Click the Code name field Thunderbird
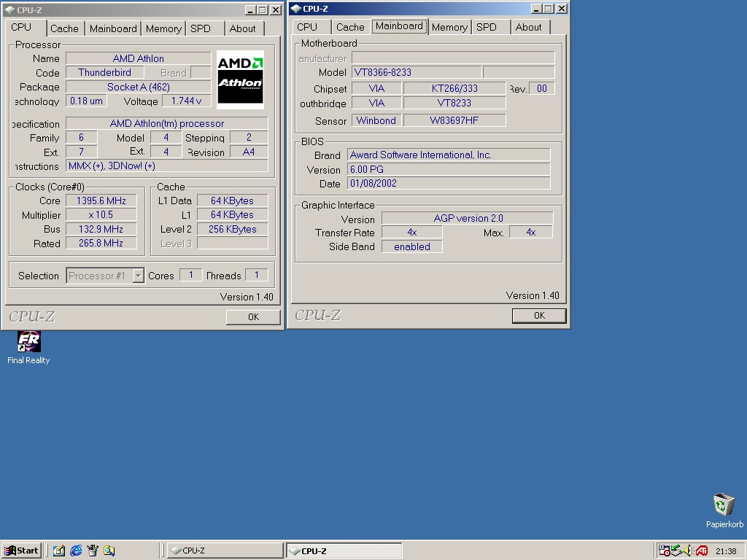The width and height of the screenshot is (747, 560). [x=105, y=72]
